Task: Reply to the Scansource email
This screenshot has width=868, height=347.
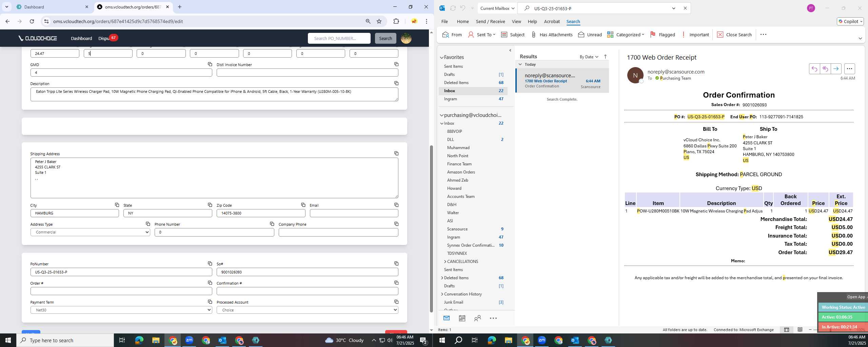Action: point(814,69)
